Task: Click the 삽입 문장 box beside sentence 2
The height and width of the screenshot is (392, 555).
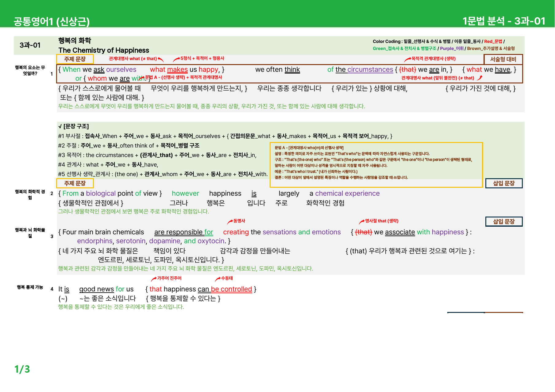Action: click(x=504, y=183)
